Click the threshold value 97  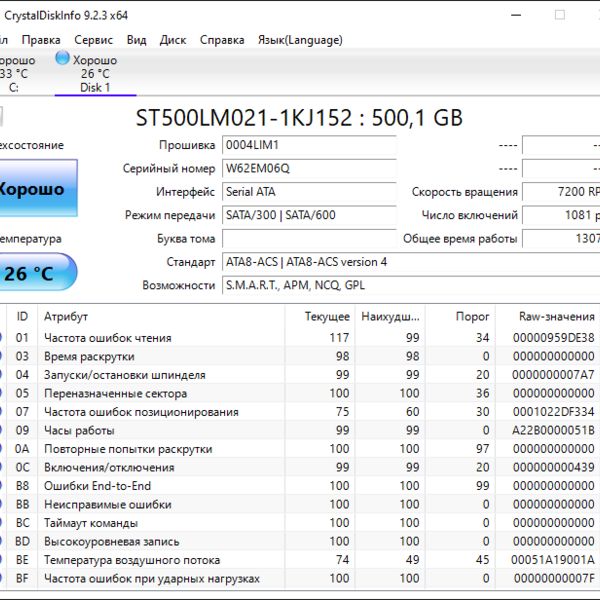point(483,449)
